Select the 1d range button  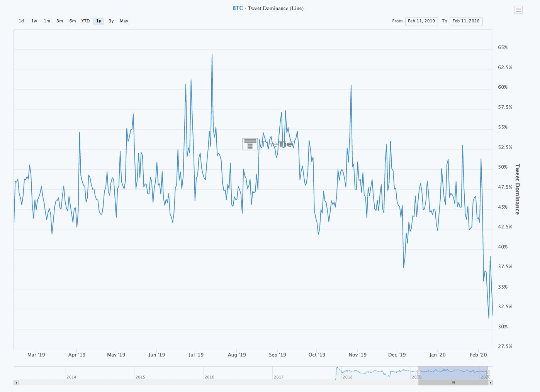tap(21, 21)
